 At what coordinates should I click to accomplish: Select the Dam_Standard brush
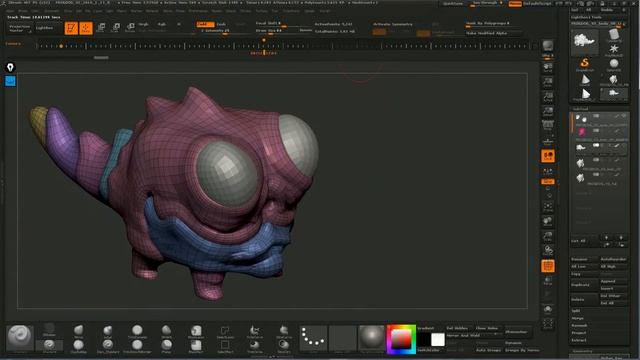(108, 346)
